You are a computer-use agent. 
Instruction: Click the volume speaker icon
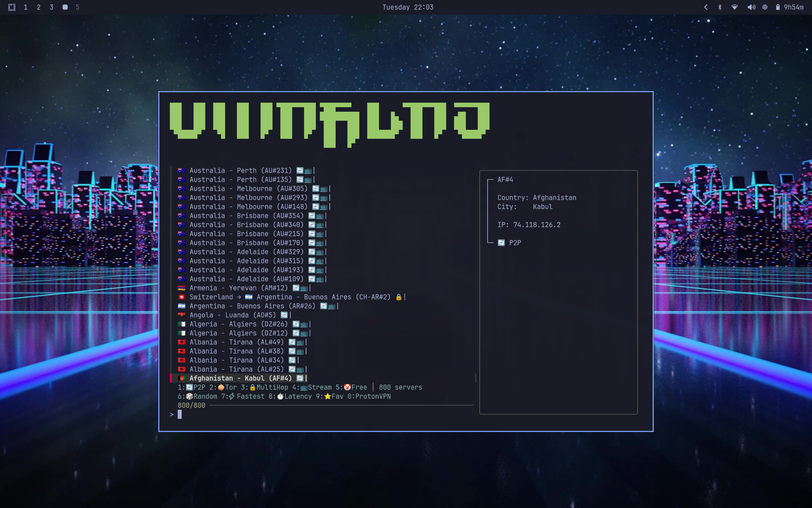(x=751, y=7)
